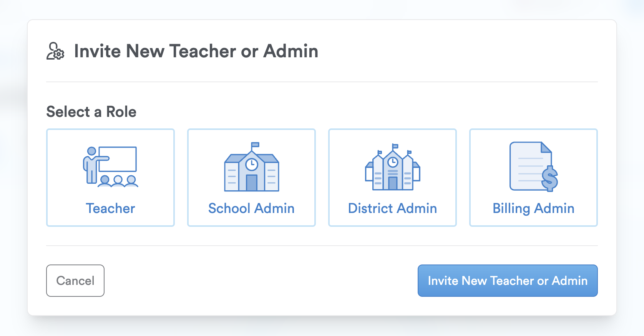
Task: Click the dialog title "Invite New Teacher or Admin"
Action: [x=196, y=51]
